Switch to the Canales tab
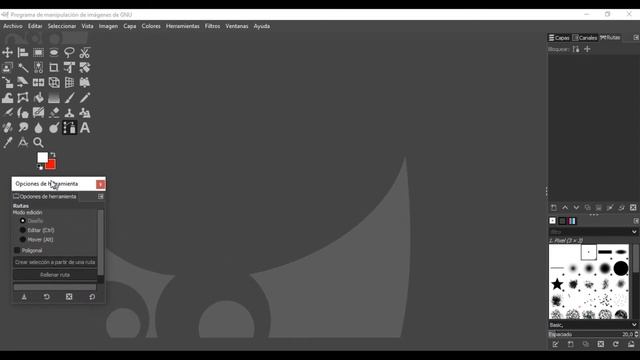 585,38
